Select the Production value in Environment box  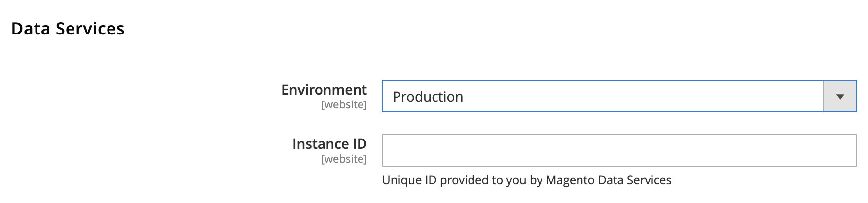click(428, 97)
